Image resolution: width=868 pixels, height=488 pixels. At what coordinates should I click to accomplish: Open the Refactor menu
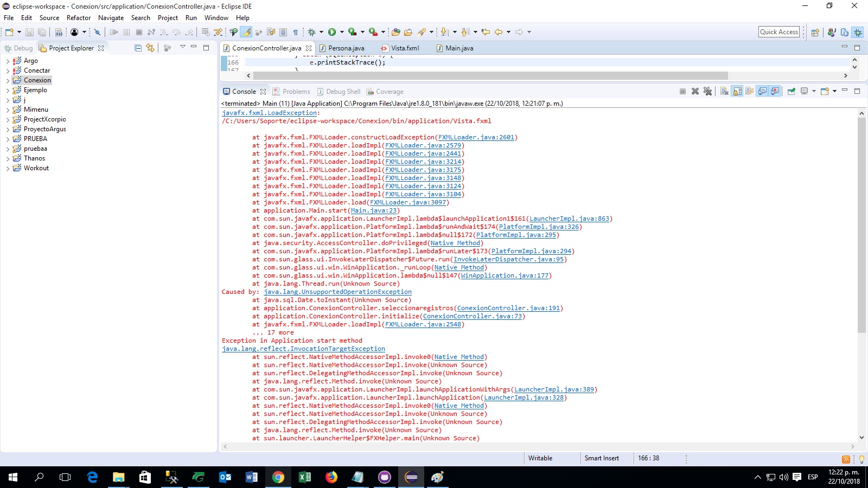coord(79,17)
